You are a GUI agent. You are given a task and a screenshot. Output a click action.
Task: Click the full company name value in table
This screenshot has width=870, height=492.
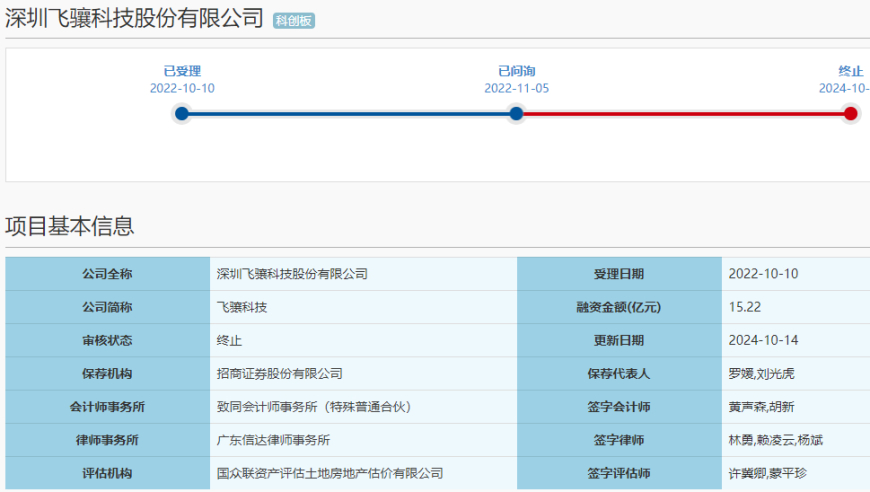point(292,273)
